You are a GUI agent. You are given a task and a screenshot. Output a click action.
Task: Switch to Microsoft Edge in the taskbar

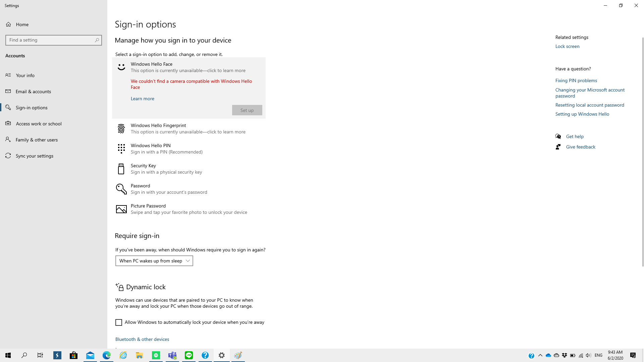click(x=107, y=355)
